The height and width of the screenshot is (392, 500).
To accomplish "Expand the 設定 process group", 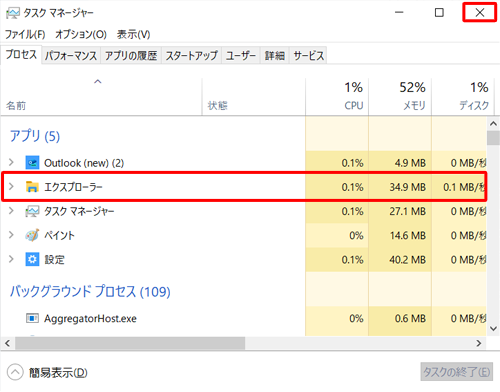I will [x=11, y=259].
